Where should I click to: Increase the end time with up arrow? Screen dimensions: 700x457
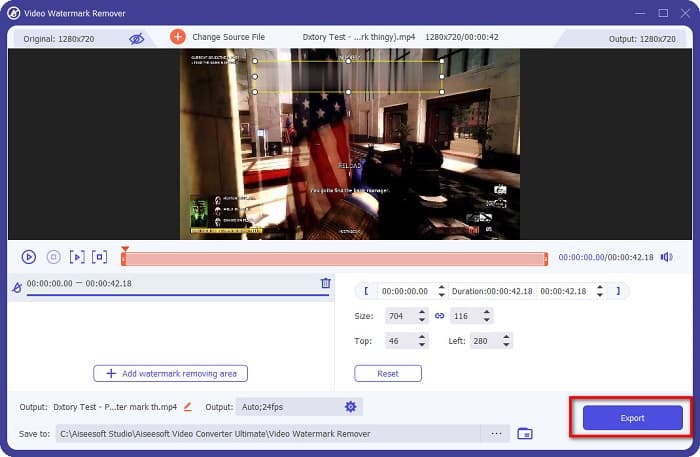coord(600,287)
